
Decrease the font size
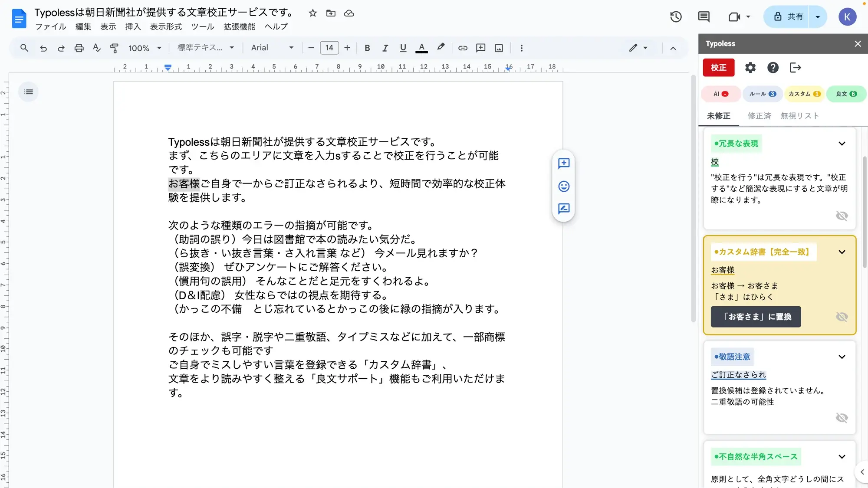[x=311, y=48]
